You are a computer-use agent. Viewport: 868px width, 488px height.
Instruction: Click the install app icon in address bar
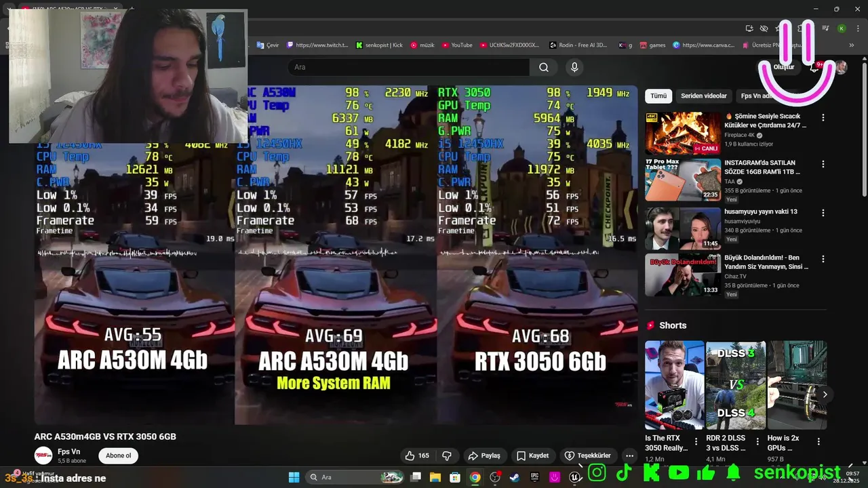749,28
